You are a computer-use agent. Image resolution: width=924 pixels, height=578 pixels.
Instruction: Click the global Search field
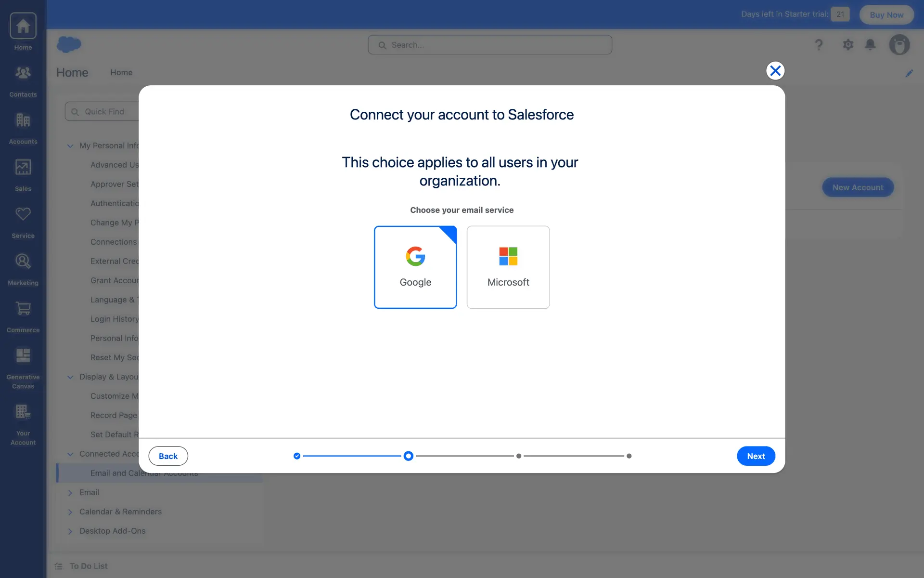coord(490,45)
